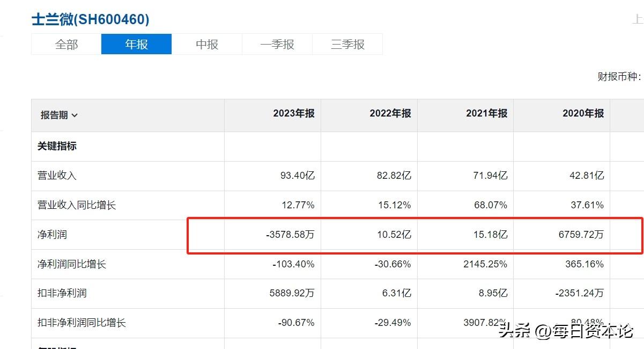The width and height of the screenshot is (644, 349).
Task: Expand the 报告期 dropdown arrow
Action: [x=75, y=115]
